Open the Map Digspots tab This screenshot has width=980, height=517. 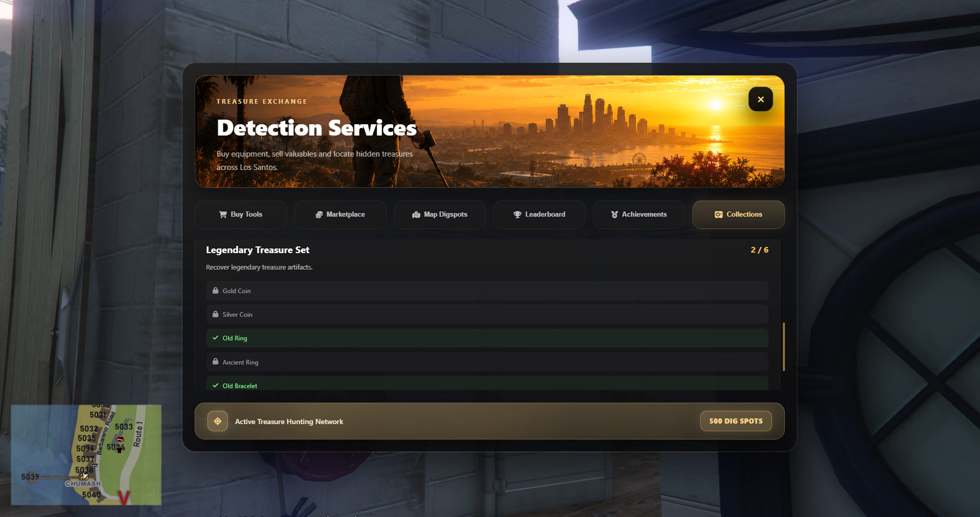(440, 215)
